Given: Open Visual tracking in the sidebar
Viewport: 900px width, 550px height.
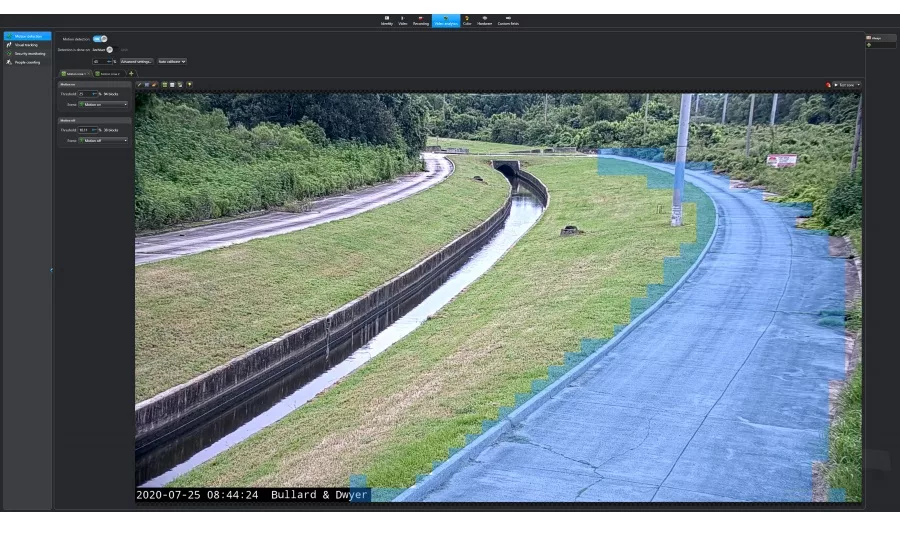Looking at the screenshot, I should tap(26, 45).
